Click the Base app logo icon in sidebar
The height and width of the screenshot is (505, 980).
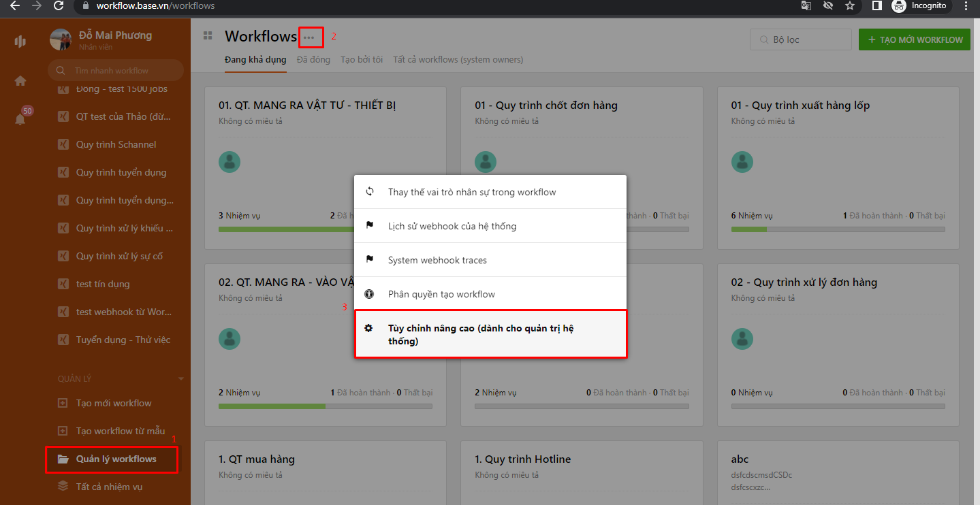click(20, 42)
